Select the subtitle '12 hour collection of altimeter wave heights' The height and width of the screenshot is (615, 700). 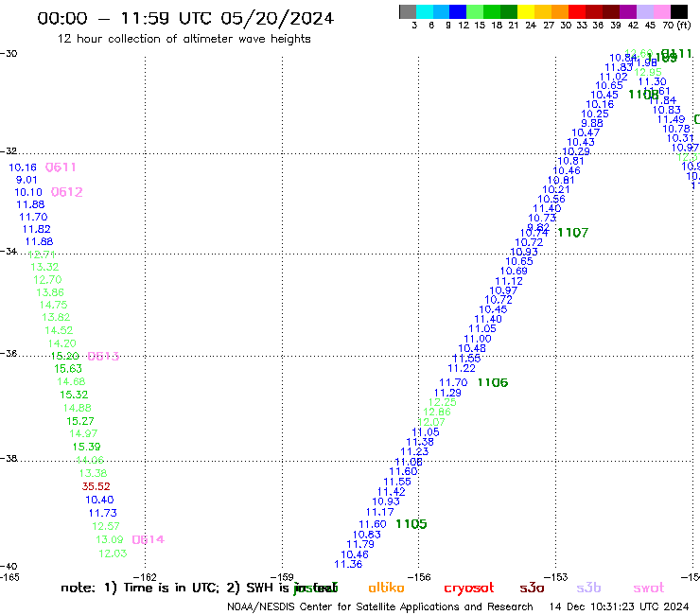coord(184,39)
